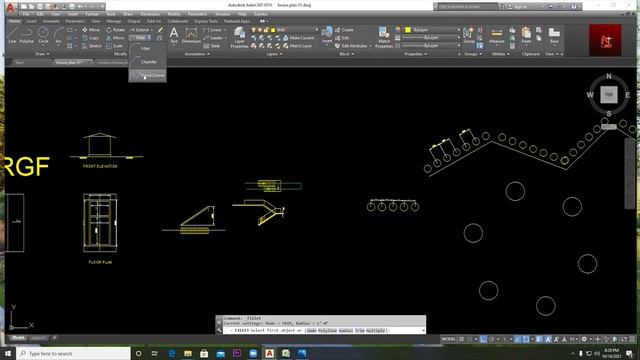Select the Dimension tool
This screenshot has height=360, width=640.
point(191,35)
